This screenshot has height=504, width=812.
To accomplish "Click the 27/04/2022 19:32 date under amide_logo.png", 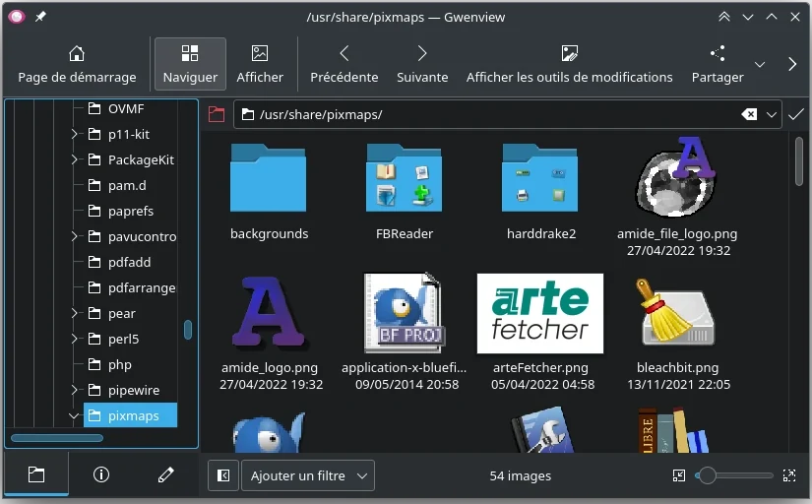I will [x=271, y=384].
